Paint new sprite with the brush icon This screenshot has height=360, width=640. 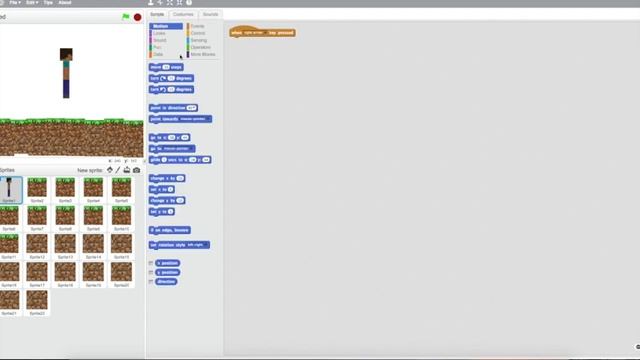coord(118,170)
